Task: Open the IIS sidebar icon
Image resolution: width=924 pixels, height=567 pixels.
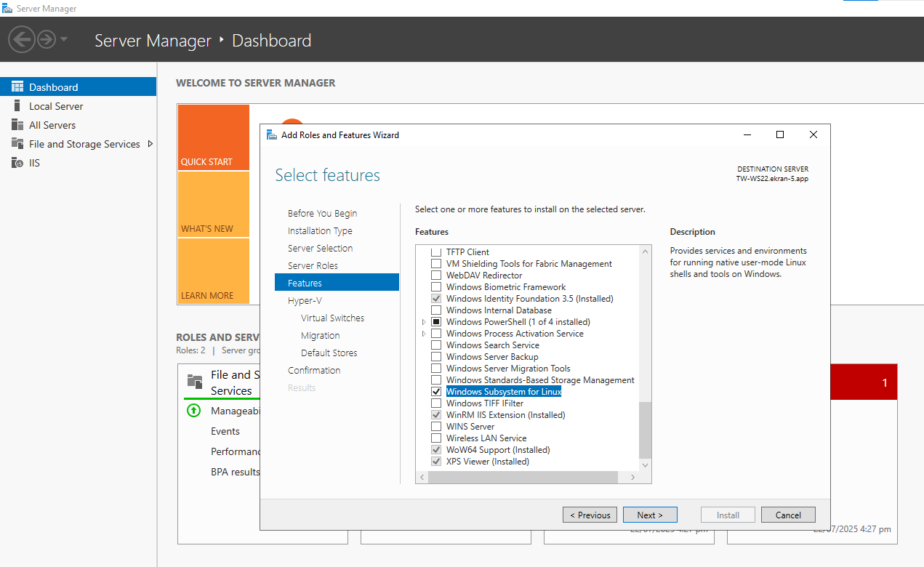Action: pyautogui.click(x=17, y=163)
